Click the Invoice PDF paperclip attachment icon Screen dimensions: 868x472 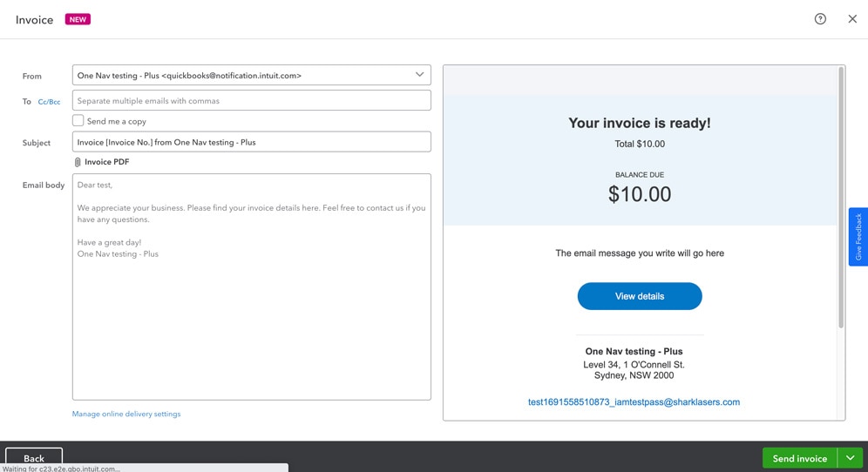click(x=78, y=162)
